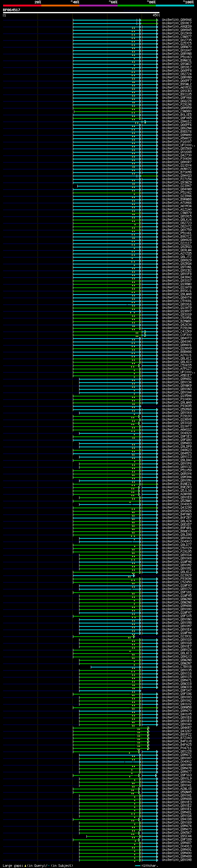Image resolution: width=197 pixels, height=868 pixels.
Task: Select hit label UniRef100_Q9FSG3
Action: 176,775
